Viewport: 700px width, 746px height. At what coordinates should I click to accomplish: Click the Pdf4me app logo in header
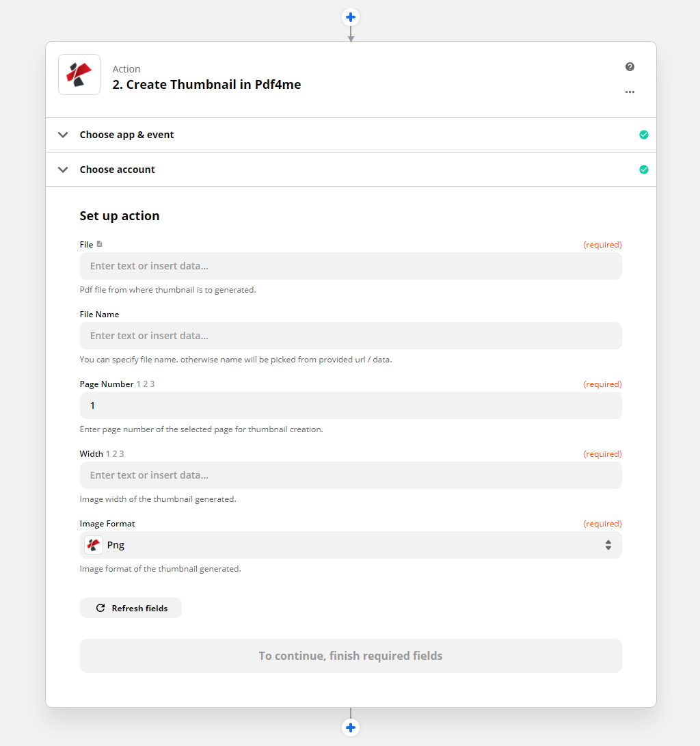[79, 75]
